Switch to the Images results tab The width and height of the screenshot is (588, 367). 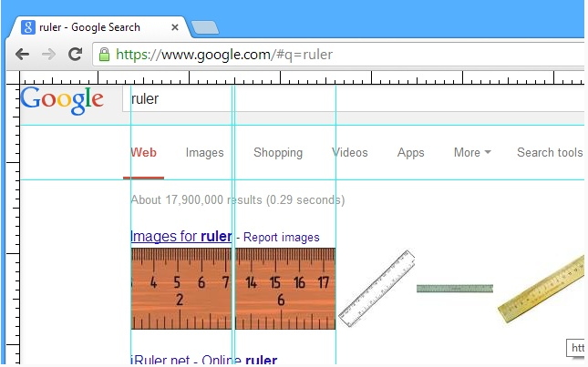pyautogui.click(x=204, y=152)
